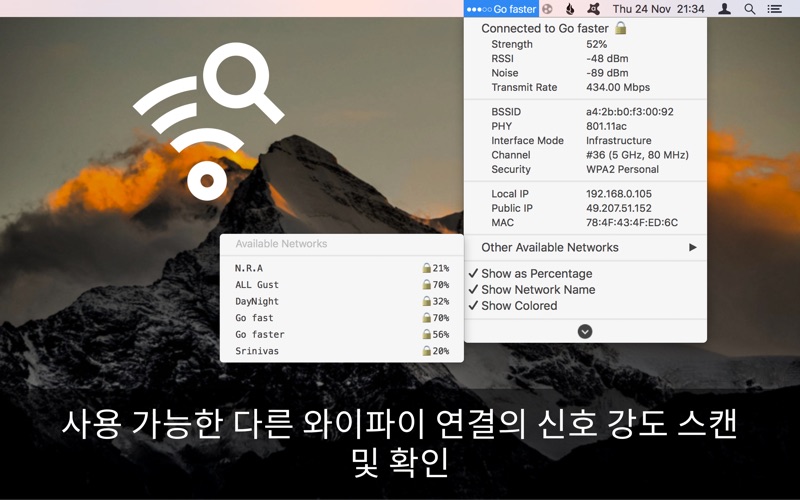800x500 pixels.
Task: Click the Noise value -89 dBm
Action: point(607,73)
